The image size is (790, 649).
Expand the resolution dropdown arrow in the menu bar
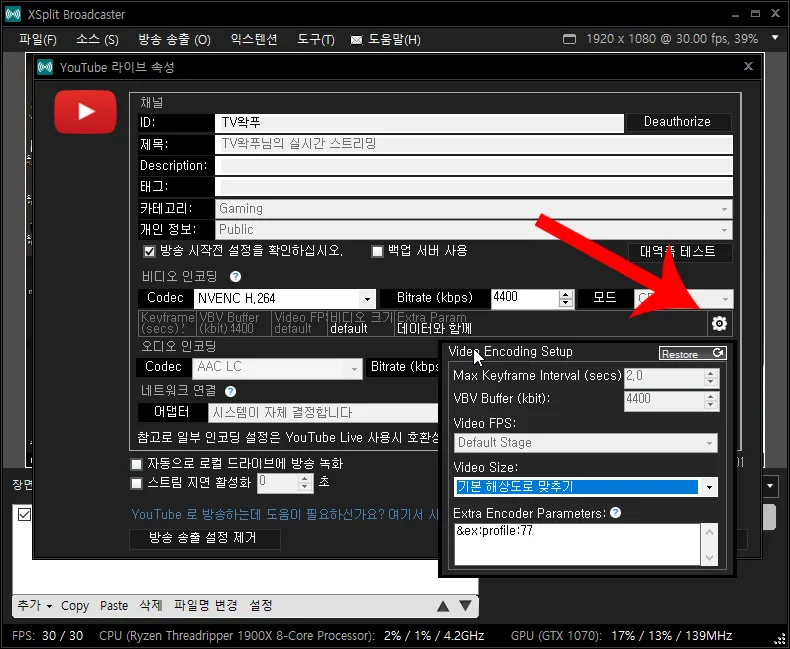click(775, 38)
